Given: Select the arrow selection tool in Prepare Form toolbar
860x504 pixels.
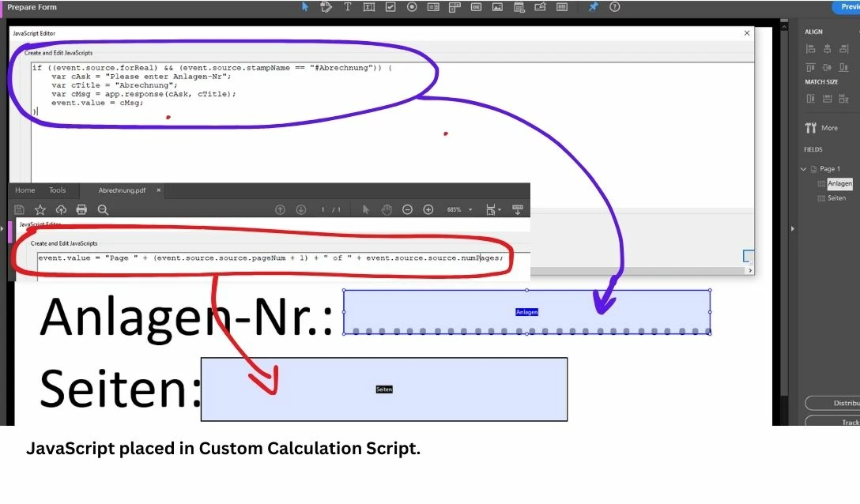Looking at the screenshot, I should click(x=305, y=7).
